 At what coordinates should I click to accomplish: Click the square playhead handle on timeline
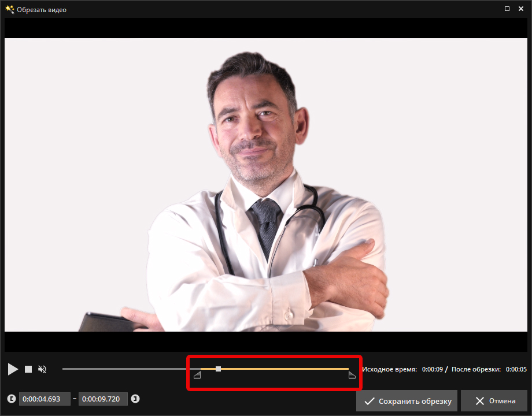tap(218, 369)
